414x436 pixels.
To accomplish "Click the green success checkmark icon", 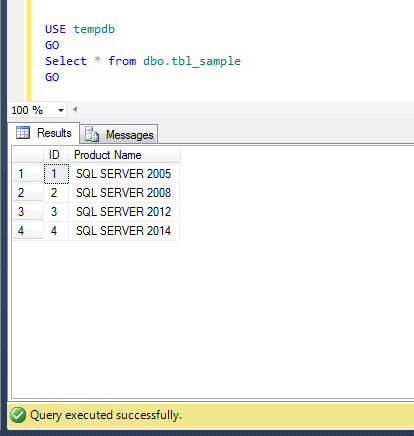I will point(18,415).
